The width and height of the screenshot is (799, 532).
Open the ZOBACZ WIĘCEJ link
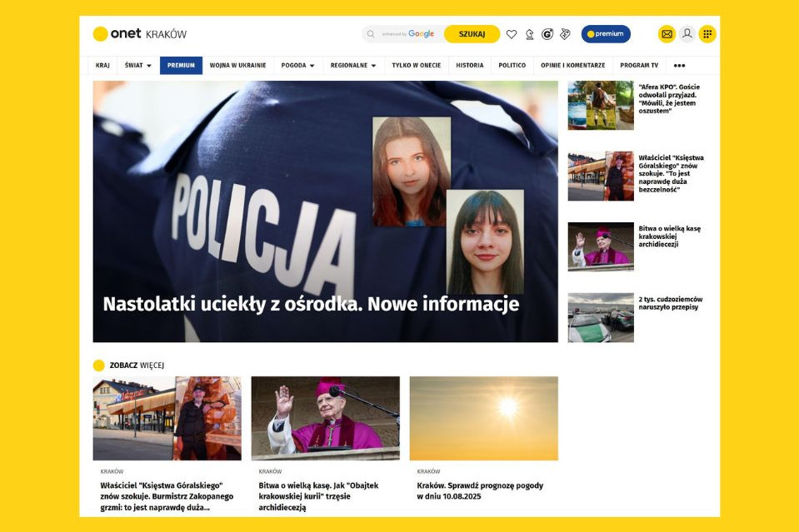(x=137, y=364)
